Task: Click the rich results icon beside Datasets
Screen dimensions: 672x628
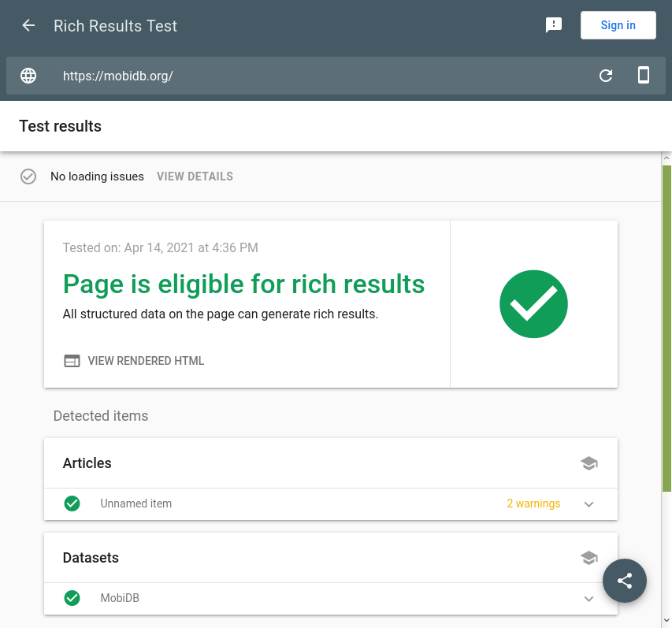Action: pos(588,557)
